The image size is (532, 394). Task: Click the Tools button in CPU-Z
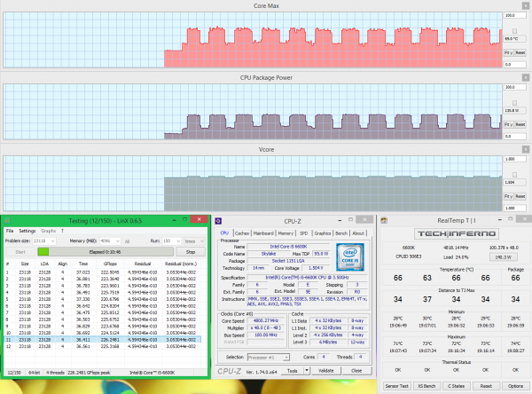293,370
